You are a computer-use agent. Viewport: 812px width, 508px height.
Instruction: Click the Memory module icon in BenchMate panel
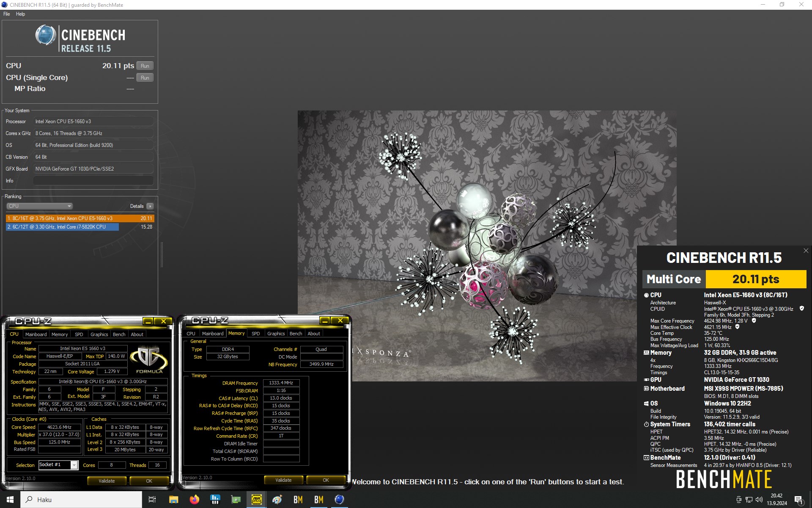coord(646,353)
